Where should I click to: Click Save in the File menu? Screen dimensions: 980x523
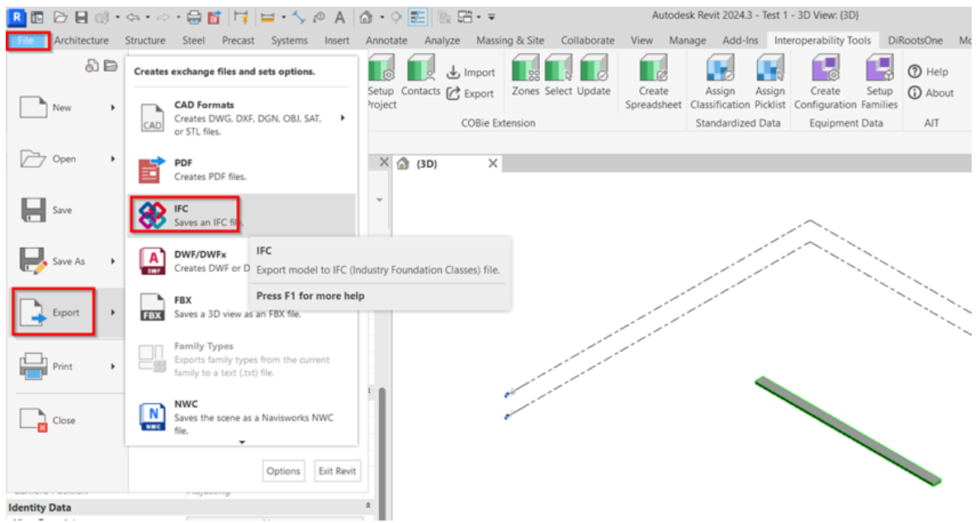46,210
